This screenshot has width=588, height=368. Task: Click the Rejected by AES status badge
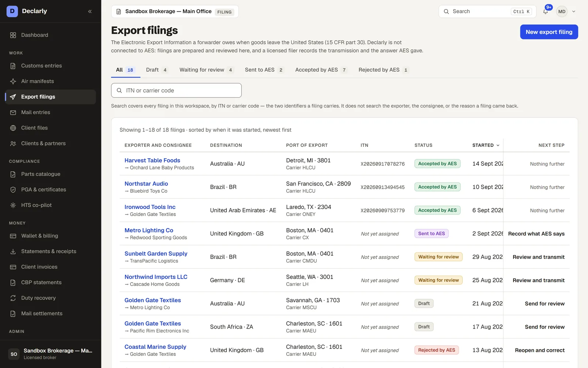click(437, 350)
